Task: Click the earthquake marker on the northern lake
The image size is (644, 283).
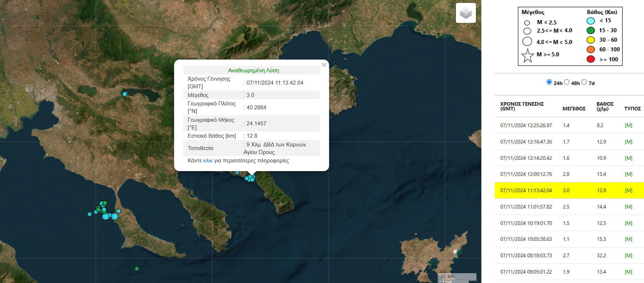Action: point(125,94)
